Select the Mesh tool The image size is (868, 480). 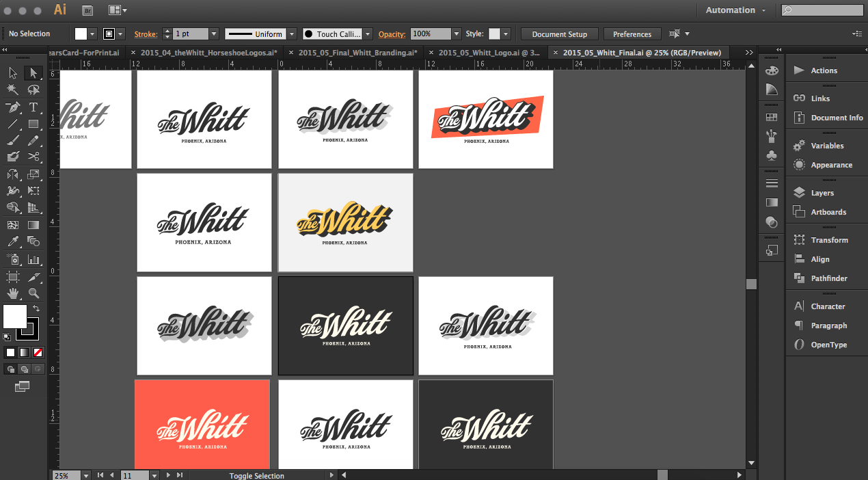13,224
